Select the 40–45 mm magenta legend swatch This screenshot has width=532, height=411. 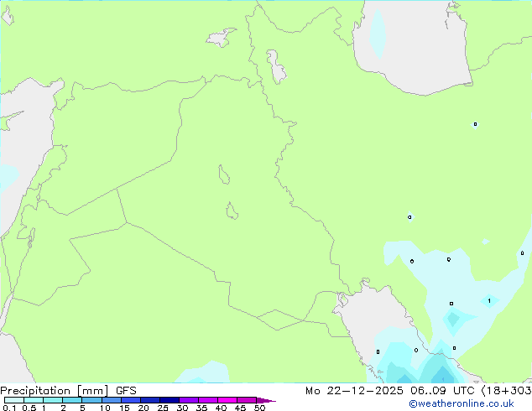227,400
